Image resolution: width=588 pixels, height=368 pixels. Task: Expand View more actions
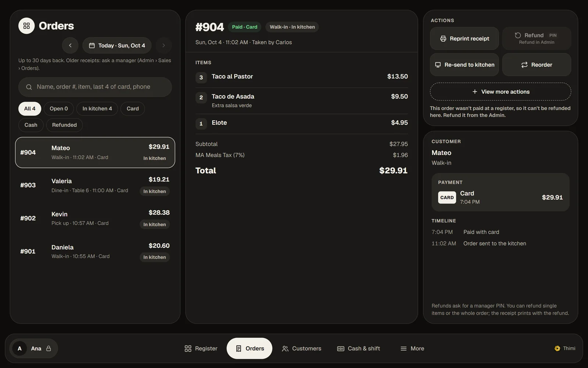[501, 92]
